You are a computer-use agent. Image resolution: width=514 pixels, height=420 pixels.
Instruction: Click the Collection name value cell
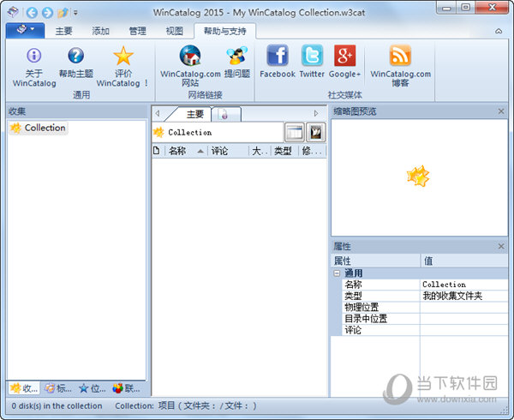point(463,285)
